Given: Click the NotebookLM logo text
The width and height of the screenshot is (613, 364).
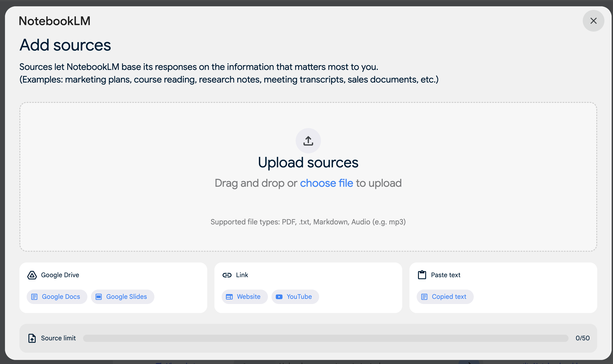Looking at the screenshot, I should (x=54, y=21).
